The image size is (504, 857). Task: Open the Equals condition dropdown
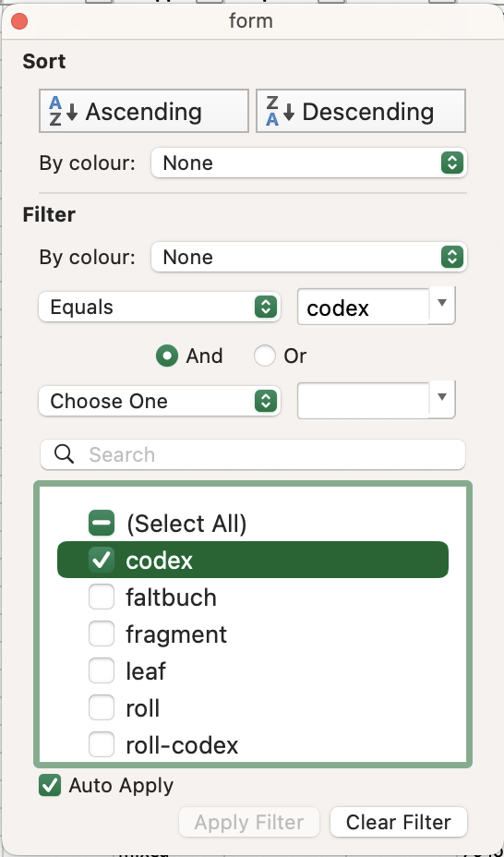pos(160,308)
